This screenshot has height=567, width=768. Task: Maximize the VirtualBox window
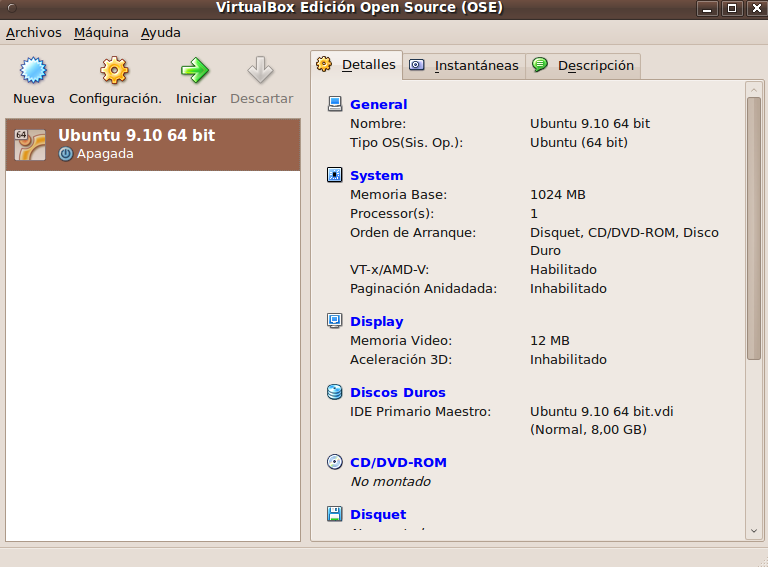click(x=732, y=8)
